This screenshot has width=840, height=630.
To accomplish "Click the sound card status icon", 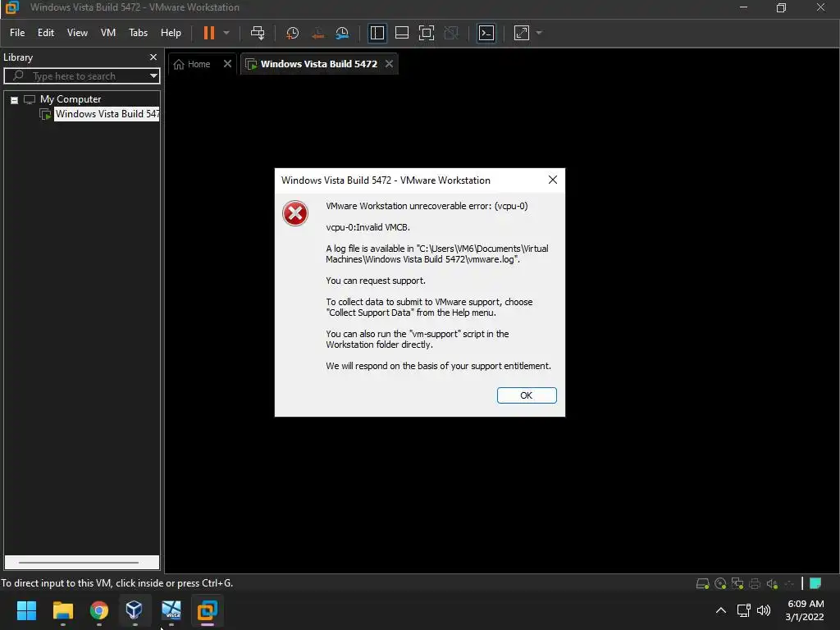I will coord(772,583).
